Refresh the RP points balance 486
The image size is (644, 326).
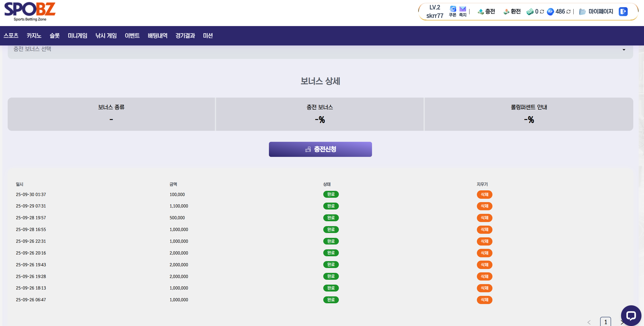(x=568, y=12)
